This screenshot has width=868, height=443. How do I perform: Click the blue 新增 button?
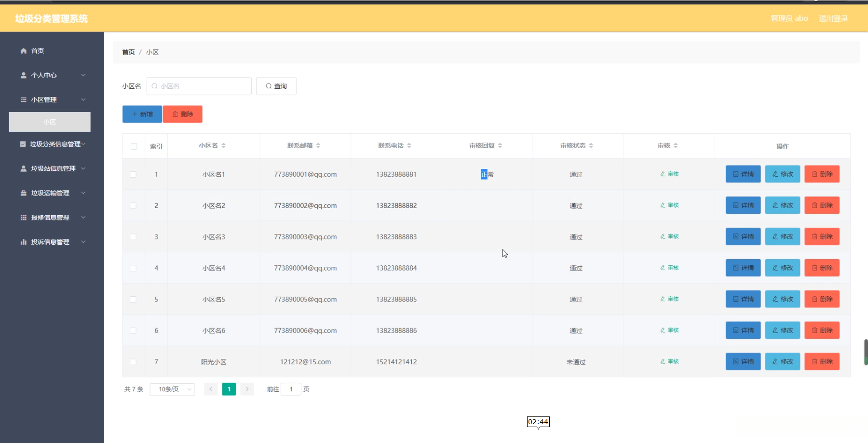click(x=142, y=114)
